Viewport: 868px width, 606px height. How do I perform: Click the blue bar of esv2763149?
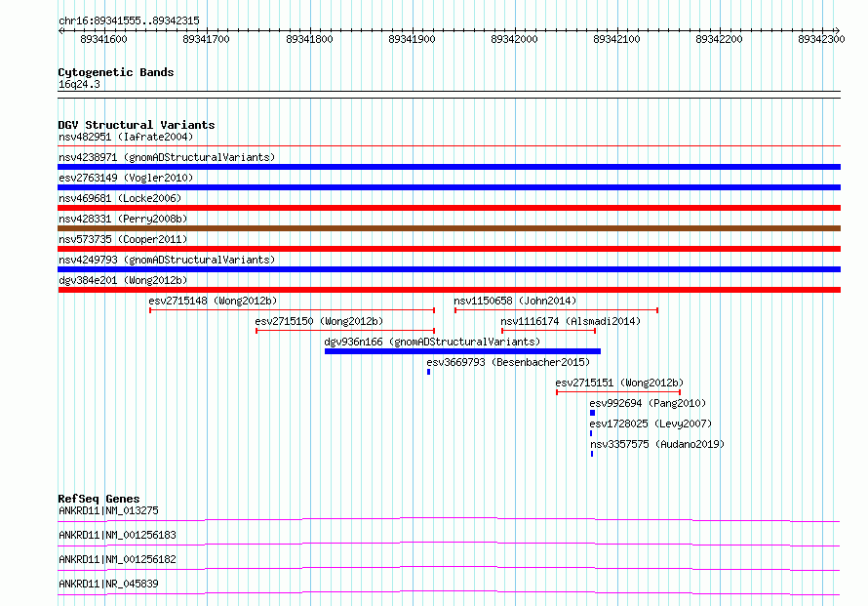[449, 187]
